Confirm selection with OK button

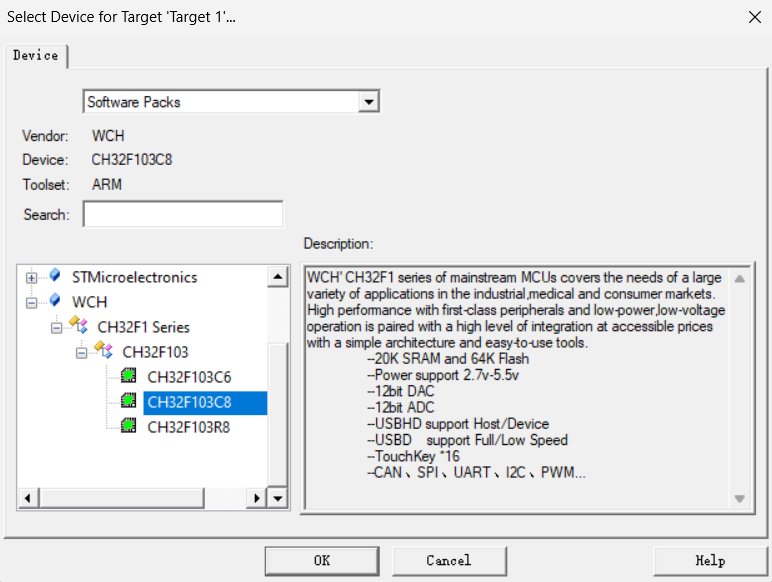pos(322,560)
